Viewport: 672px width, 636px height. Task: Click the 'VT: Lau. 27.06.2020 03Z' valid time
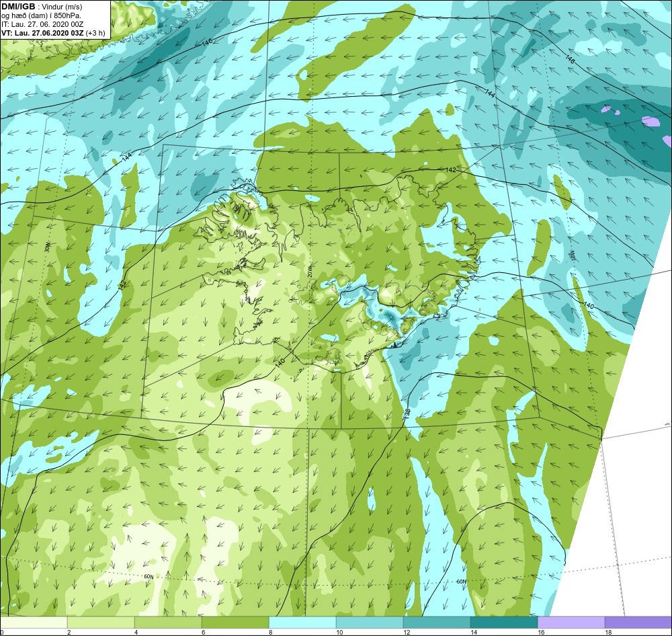point(42,32)
